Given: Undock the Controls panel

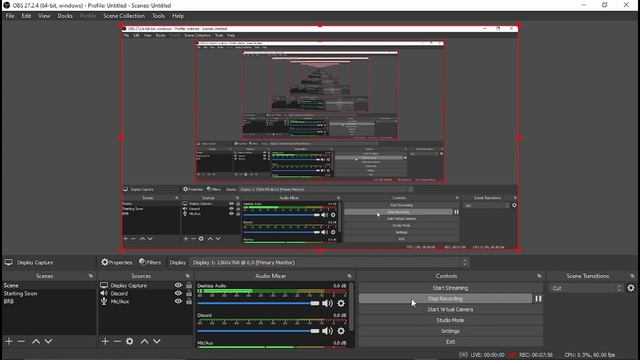Looking at the screenshot, I should click(x=539, y=276).
